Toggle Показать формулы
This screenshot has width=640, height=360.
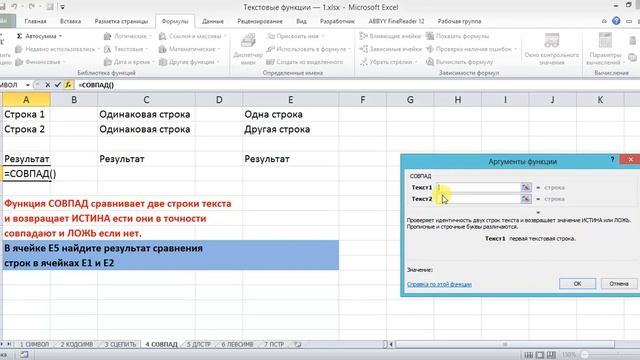(458, 36)
